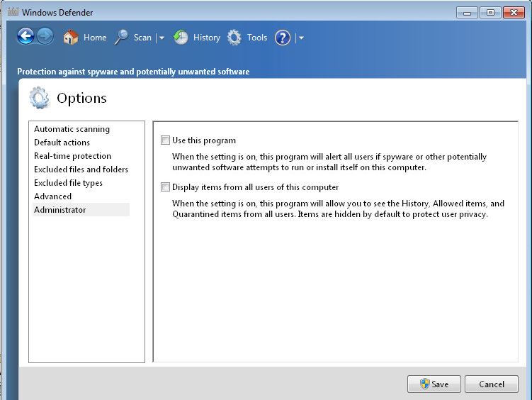The image size is (532, 400).
Task: Choose Default actions from the list
Action: click(x=62, y=143)
